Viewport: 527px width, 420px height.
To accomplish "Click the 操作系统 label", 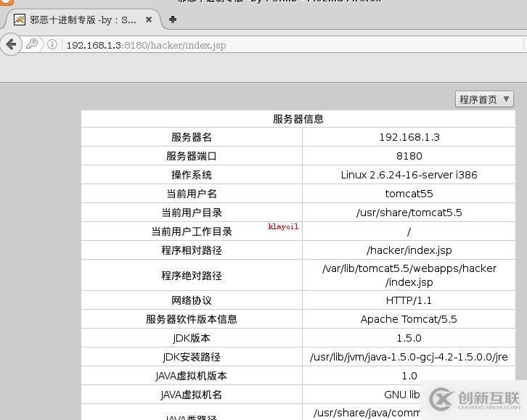I will pos(192,175).
